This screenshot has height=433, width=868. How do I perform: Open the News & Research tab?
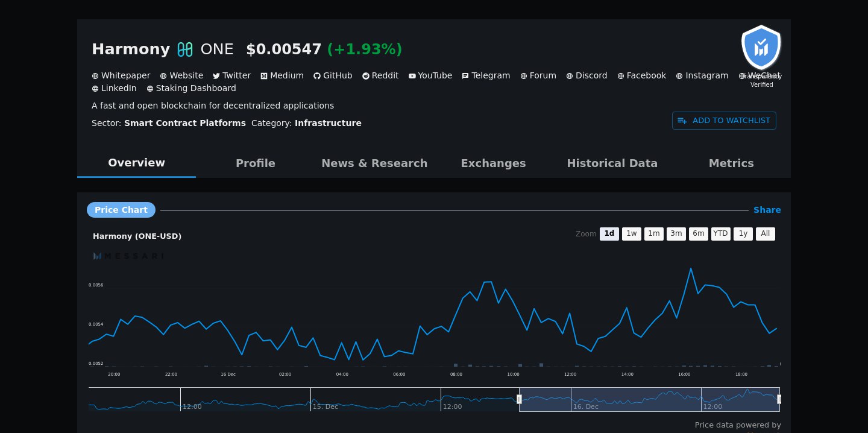pyautogui.click(x=374, y=163)
